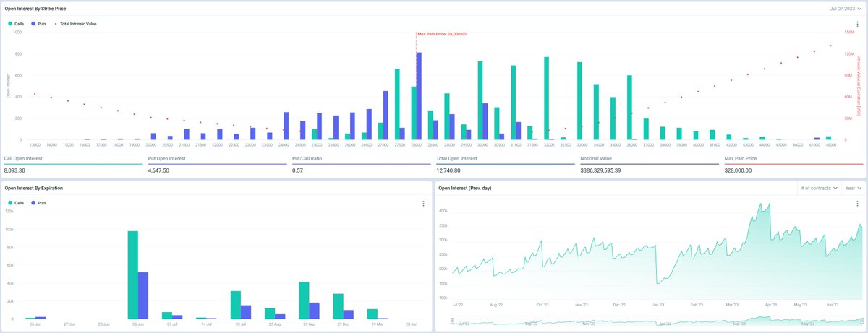Click the 29 Sep Calls bar in the Expiration chart
The width and height of the screenshot is (868, 333).
(x=304, y=300)
